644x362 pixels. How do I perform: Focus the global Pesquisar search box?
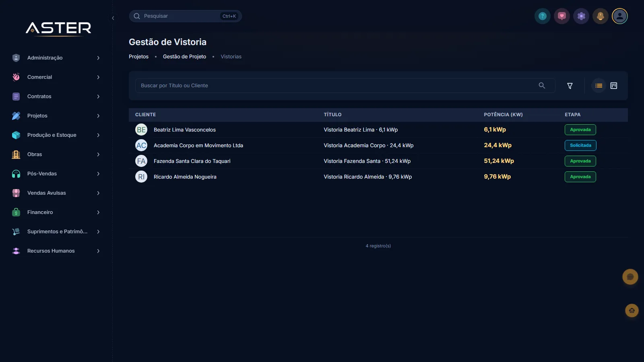(185, 16)
